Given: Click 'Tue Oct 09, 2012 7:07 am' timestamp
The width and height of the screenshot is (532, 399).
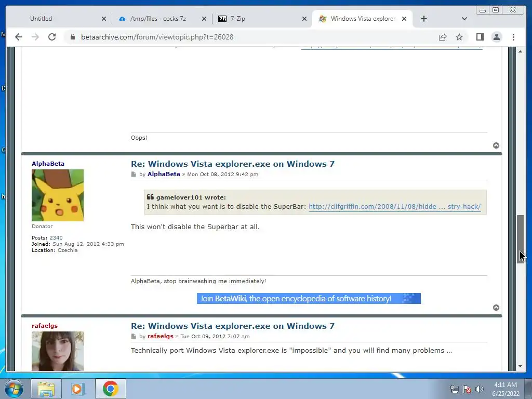Looking at the screenshot, I should tap(215, 337).
